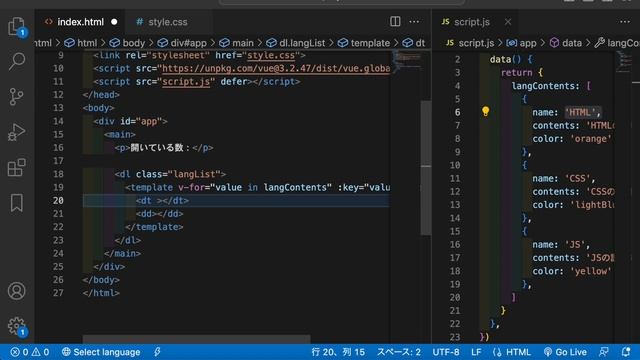Show code actions via the lightbulb icon
The height and width of the screenshot is (360, 640).
[x=485, y=111]
